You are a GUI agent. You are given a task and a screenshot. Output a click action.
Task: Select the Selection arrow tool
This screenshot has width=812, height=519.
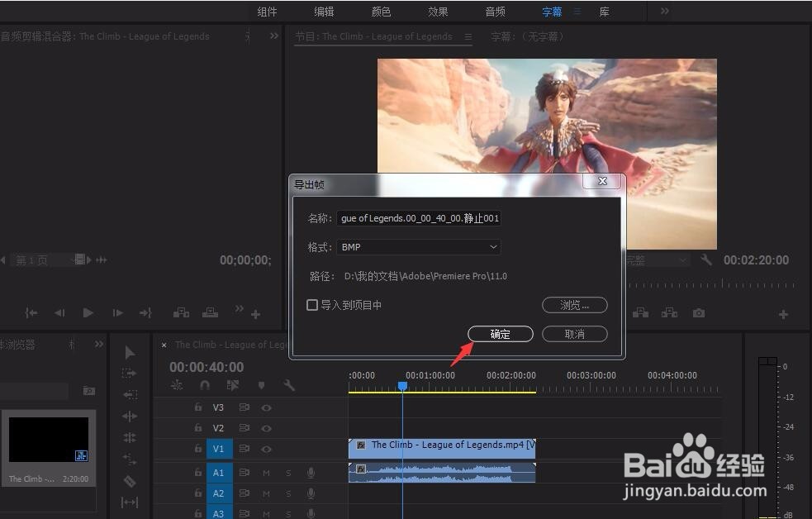click(130, 353)
